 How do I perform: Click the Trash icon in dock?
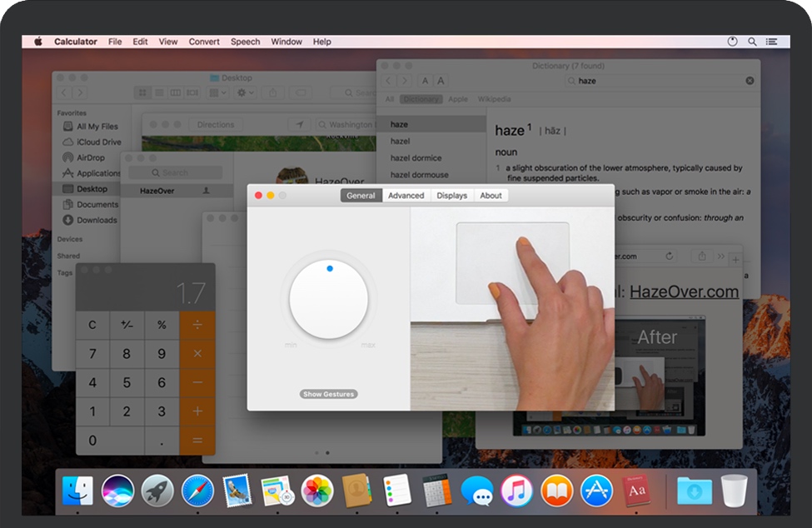(x=734, y=491)
